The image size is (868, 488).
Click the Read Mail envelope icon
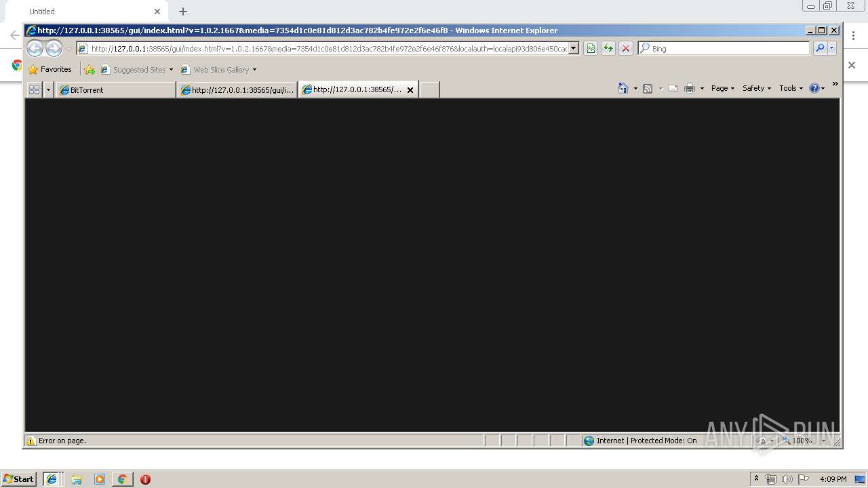[x=673, y=88]
